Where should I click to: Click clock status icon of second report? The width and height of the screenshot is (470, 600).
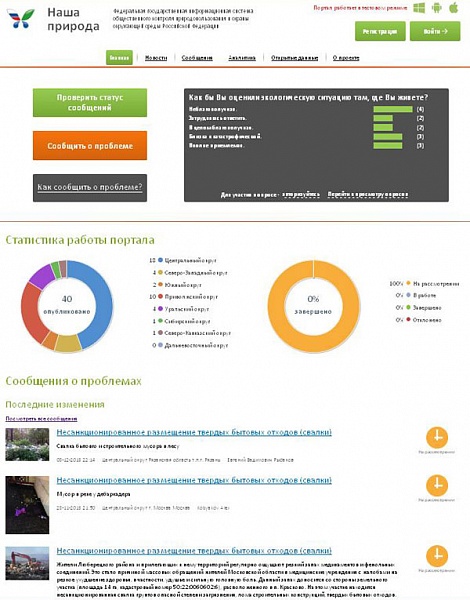pos(437,486)
